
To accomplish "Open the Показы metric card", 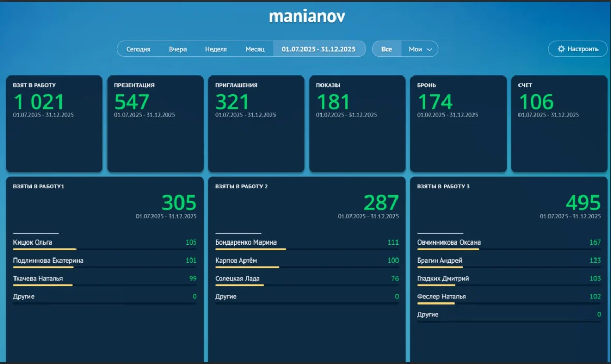I will pos(357,123).
